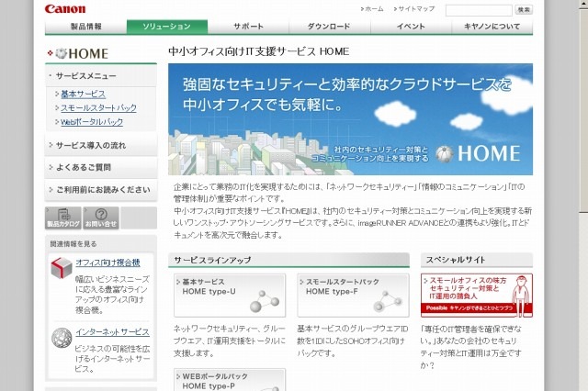Screen dimensions: 588x391
Task: Open the Webポータルパック sidebar link
Action: point(92,122)
